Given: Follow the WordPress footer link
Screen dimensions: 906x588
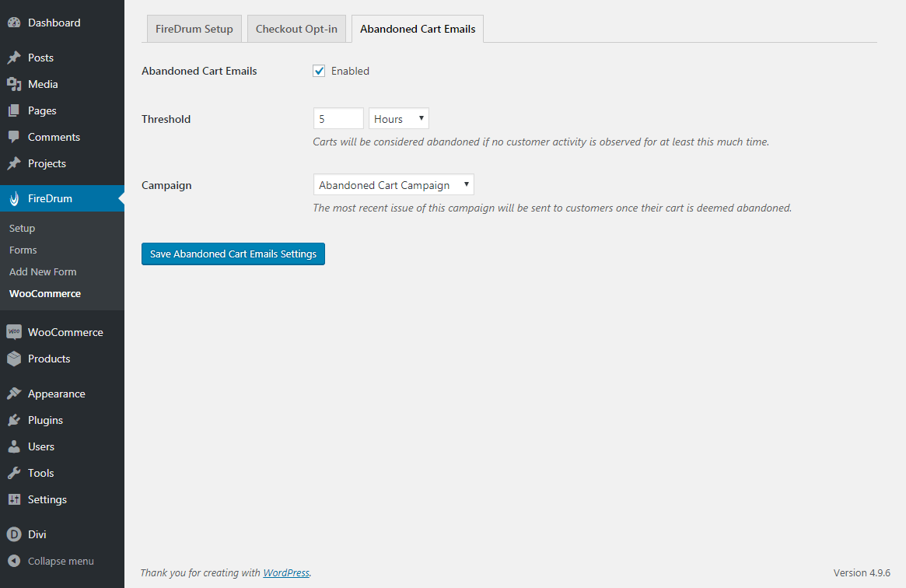Looking at the screenshot, I should (x=286, y=573).
